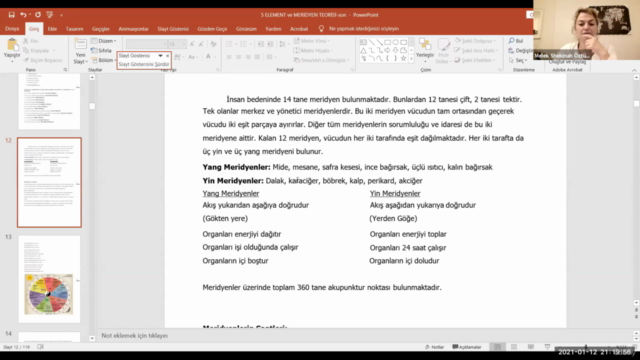This screenshot has height=360, width=640.
Task: Switch to the Ekle ribbon tab
Action: (x=52, y=29)
